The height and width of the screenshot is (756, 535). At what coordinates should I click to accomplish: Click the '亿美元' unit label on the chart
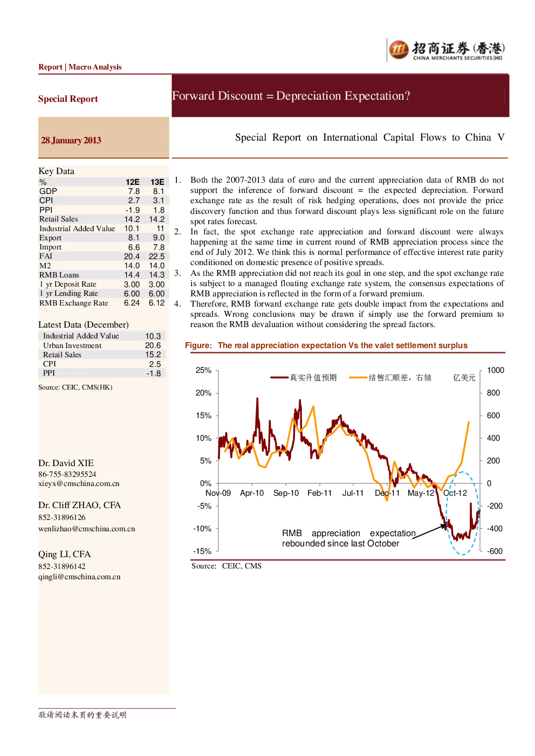(464, 378)
